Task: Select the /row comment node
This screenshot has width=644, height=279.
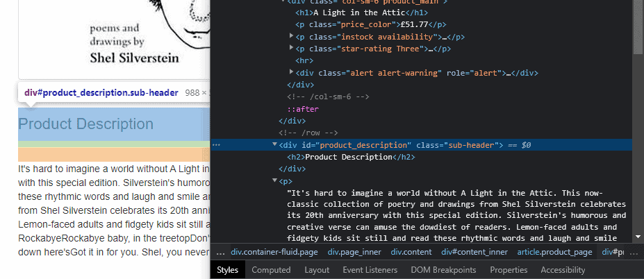Action: (x=308, y=133)
